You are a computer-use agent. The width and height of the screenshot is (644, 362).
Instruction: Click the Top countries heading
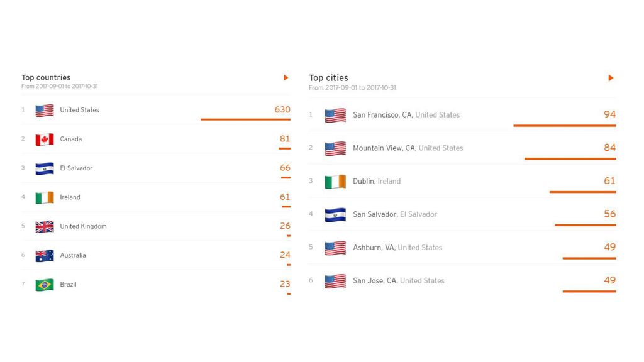pyautogui.click(x=46, y=77)
